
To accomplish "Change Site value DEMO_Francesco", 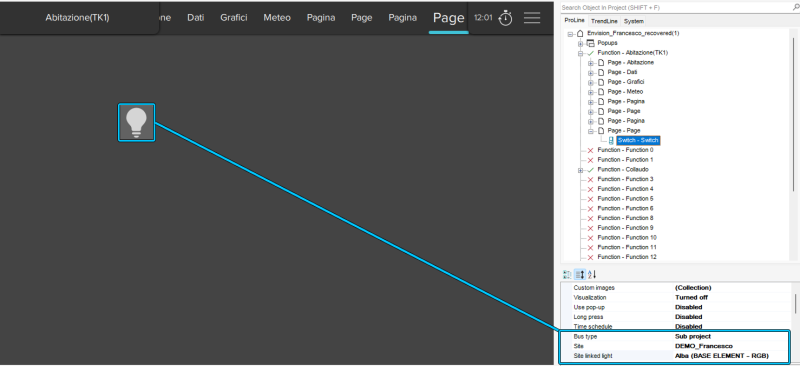I will 704,346.
